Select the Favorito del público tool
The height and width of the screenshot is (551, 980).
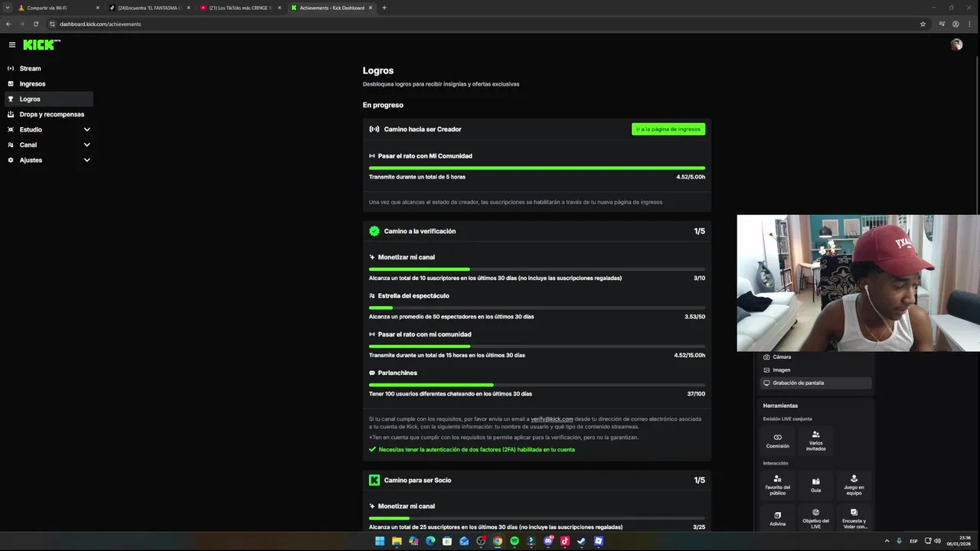pyautogui.click(x=777, y=485)
